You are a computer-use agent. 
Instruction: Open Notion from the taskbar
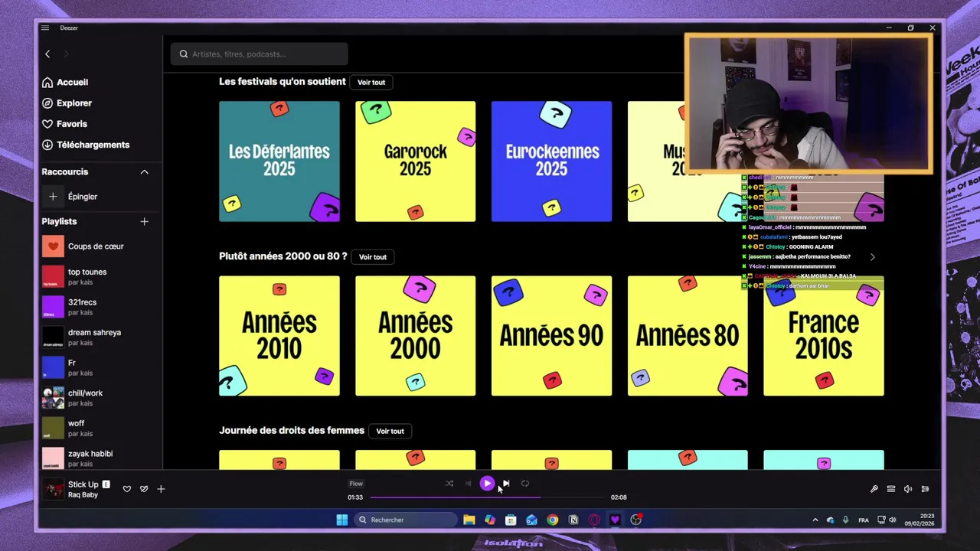click(x=573, y=520)
